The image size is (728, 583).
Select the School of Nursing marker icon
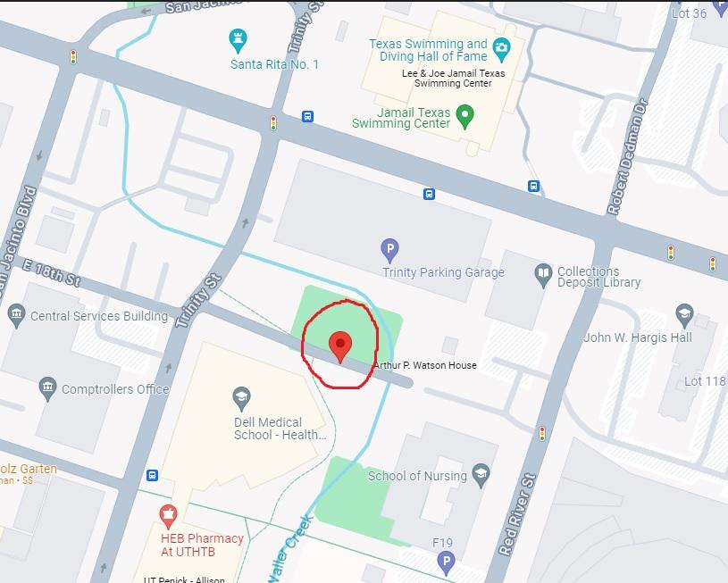(x=481, y=476)
